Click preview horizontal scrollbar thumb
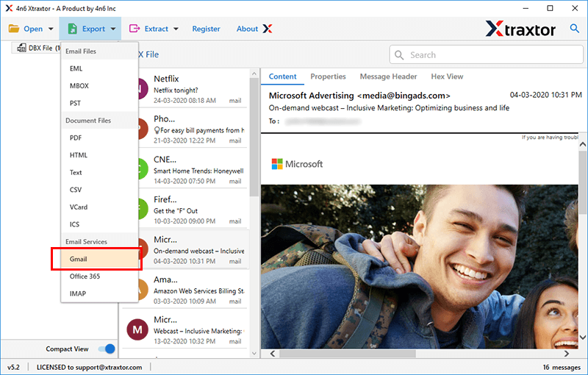Screen dimensions: 588x375 [x=347, y=354]
